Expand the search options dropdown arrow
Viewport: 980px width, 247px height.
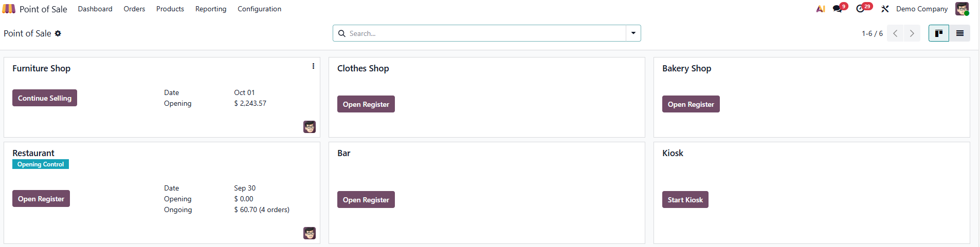click(x=633, y=33)
